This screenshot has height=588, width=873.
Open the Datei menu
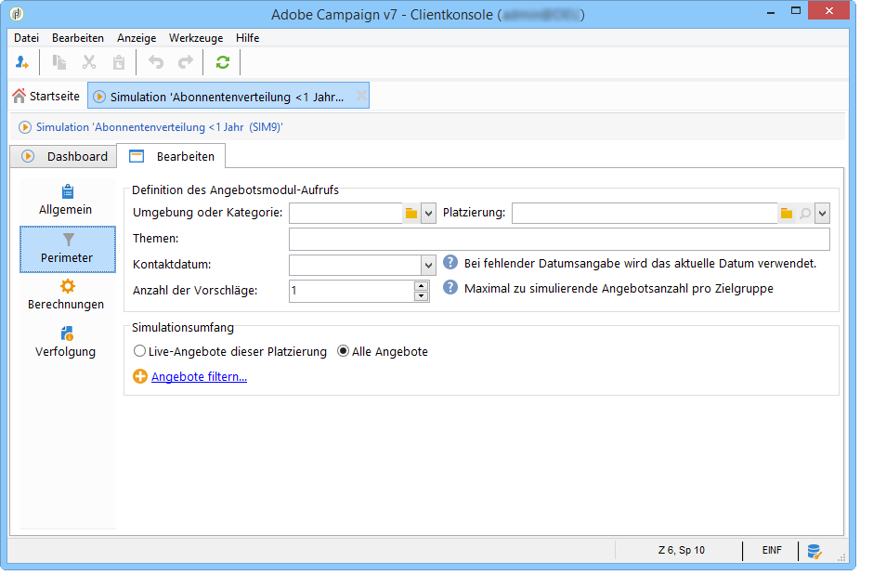point(26,38)
